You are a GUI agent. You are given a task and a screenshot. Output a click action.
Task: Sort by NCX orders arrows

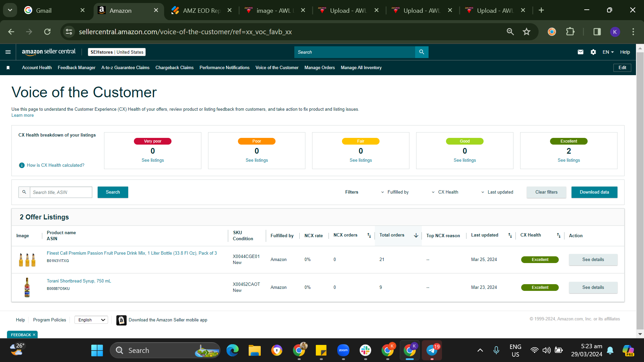click(369, 236)
